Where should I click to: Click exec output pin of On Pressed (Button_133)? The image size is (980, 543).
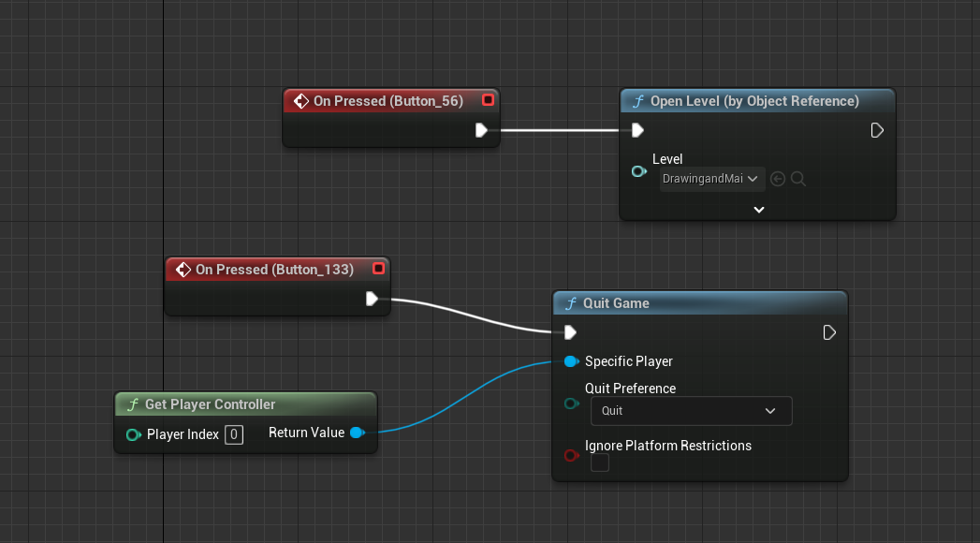(x=372, y=300)
